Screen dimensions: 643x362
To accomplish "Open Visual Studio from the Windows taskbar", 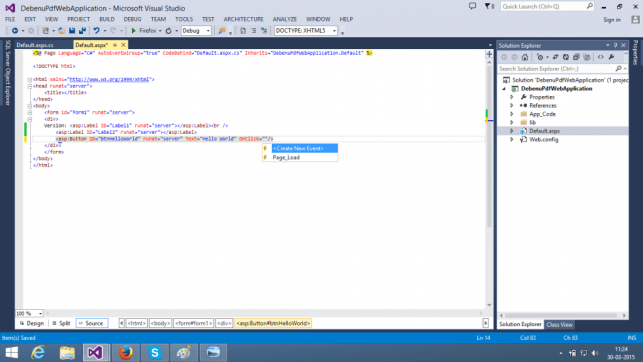I will pos(96,353).
